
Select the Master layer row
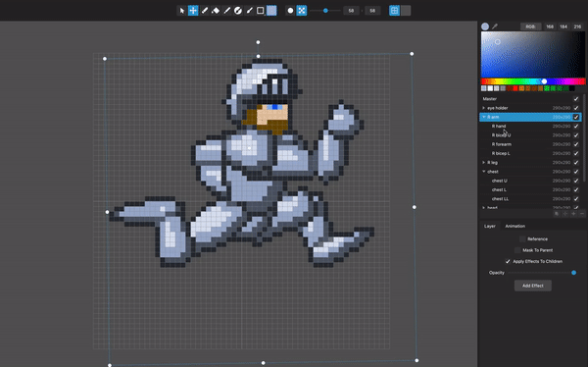click(530, 99)
